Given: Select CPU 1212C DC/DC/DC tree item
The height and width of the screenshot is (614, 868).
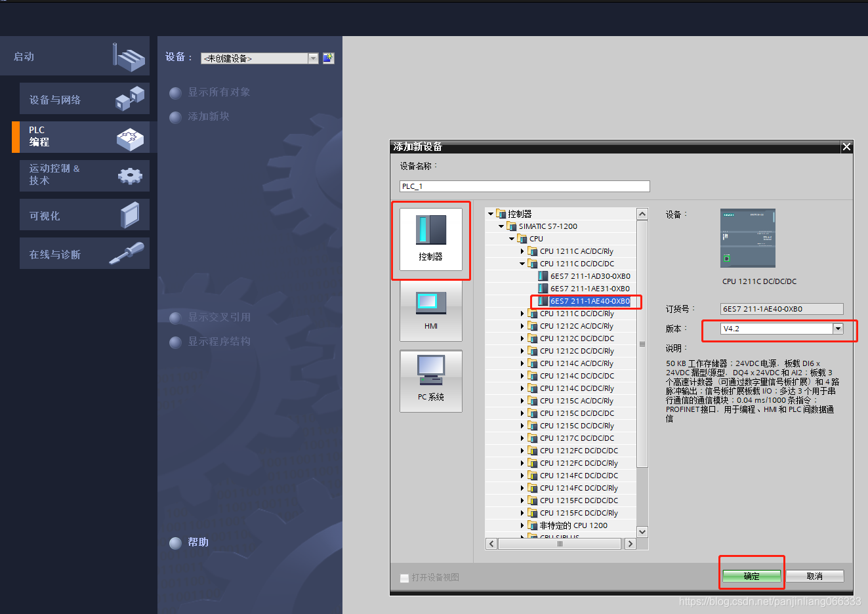Looking at the screenshot, I should click(x=577, y=338).
